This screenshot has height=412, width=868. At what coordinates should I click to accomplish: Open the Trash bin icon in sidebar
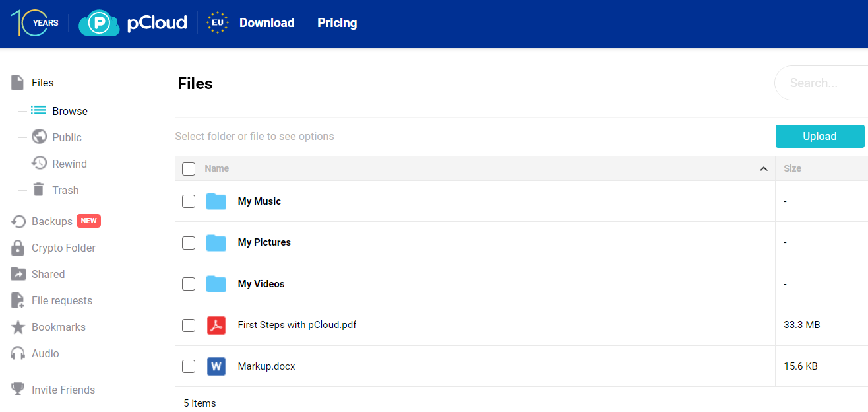39,190
